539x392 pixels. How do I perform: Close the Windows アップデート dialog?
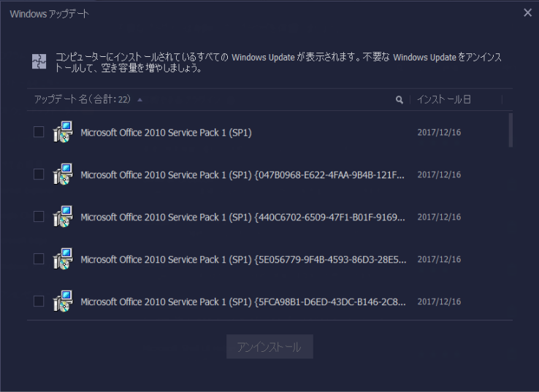527,12
